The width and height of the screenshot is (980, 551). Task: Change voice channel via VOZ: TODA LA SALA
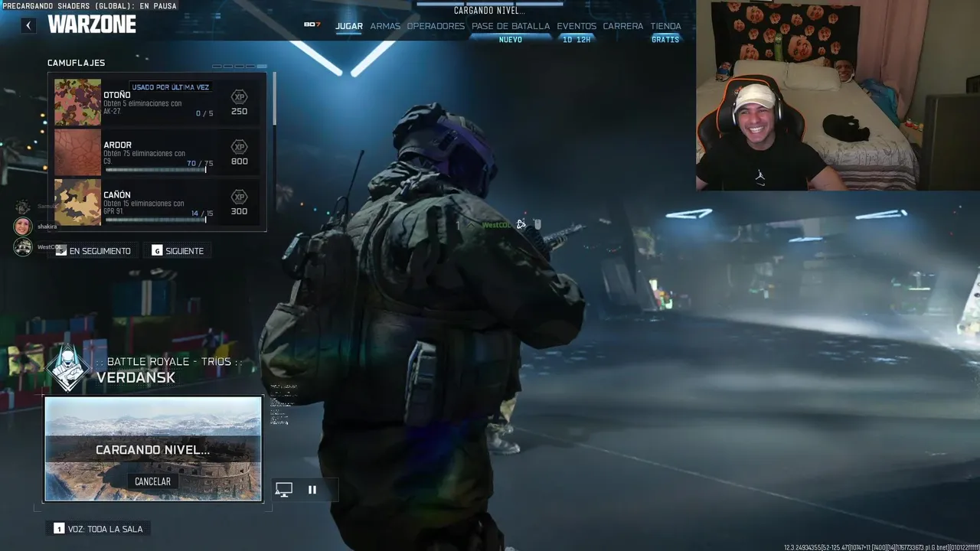[99, 528]
